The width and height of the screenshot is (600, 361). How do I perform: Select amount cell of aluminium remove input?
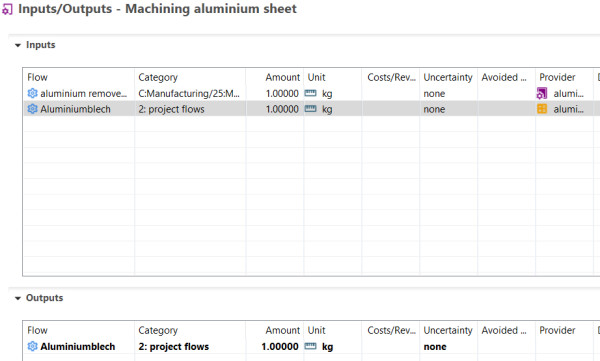pos(275,93)
